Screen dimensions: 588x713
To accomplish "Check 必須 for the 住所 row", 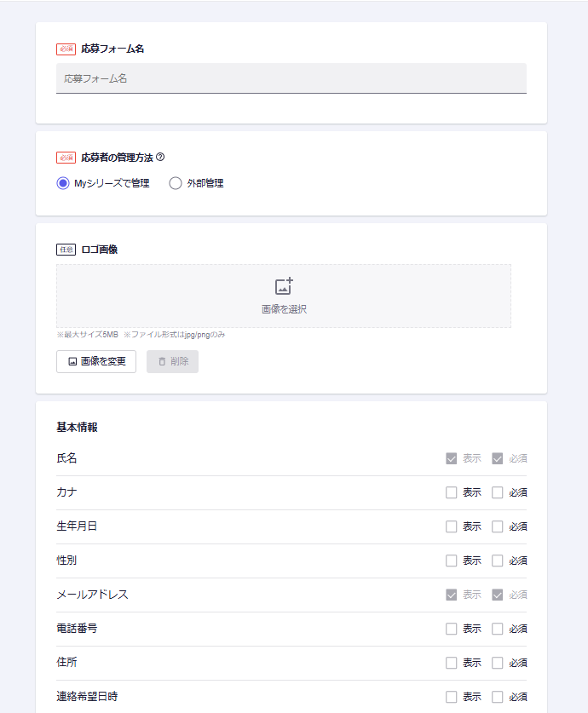I will (498, 663).
